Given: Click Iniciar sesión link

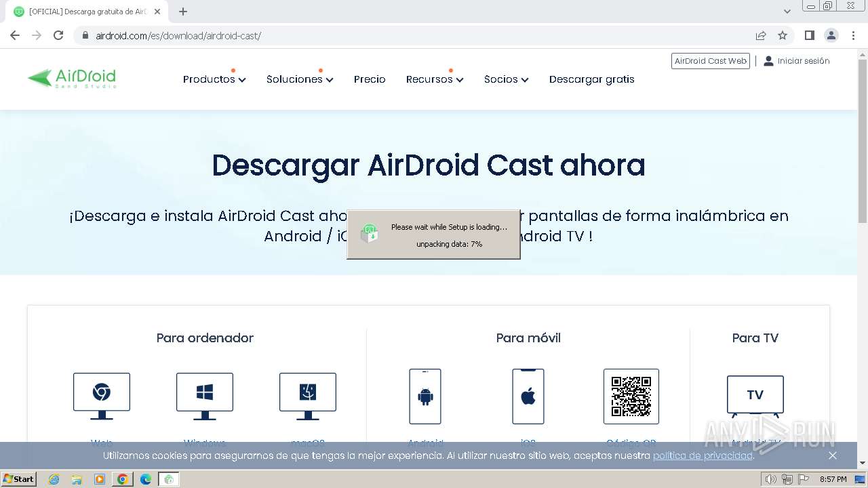Looking at the screenshot, I should [x=797, y=61].
